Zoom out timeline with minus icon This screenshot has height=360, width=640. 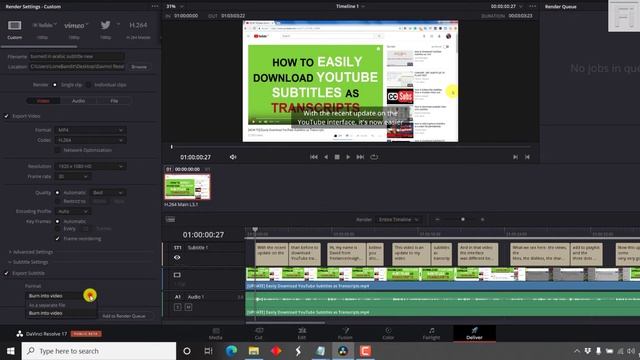437,220
